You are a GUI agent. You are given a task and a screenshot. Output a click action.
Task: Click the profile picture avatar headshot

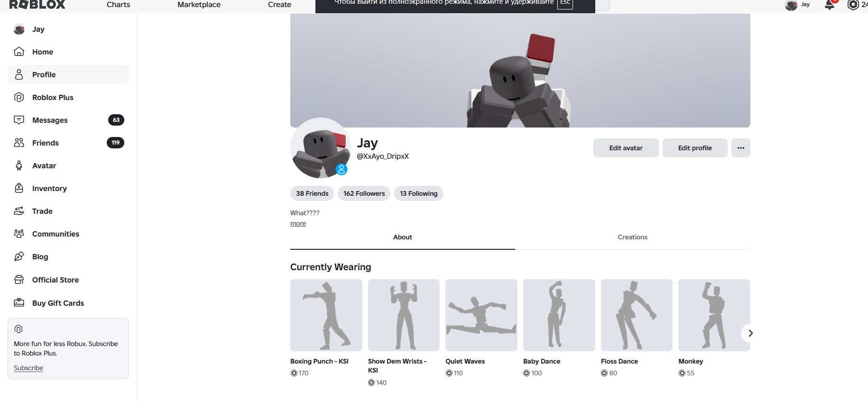(x=321, y=148)
